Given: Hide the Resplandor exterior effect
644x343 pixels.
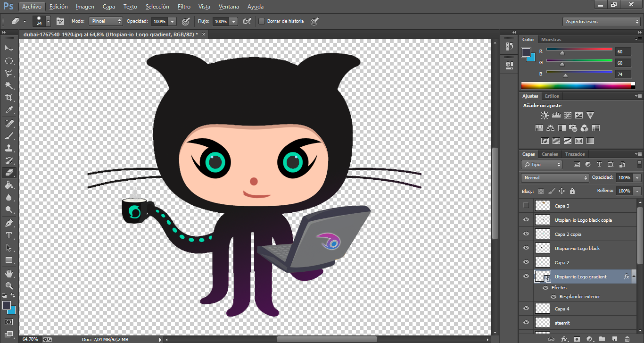Looking at the screenshot, I should (x=553, y=297).
